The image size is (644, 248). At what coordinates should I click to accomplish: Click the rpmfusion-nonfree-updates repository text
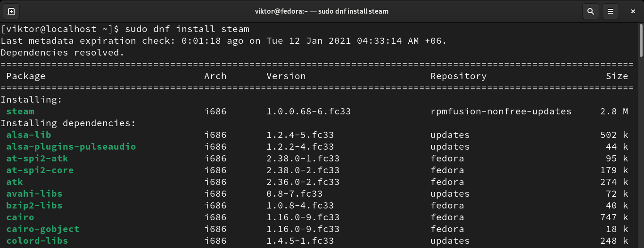point(501,112)
